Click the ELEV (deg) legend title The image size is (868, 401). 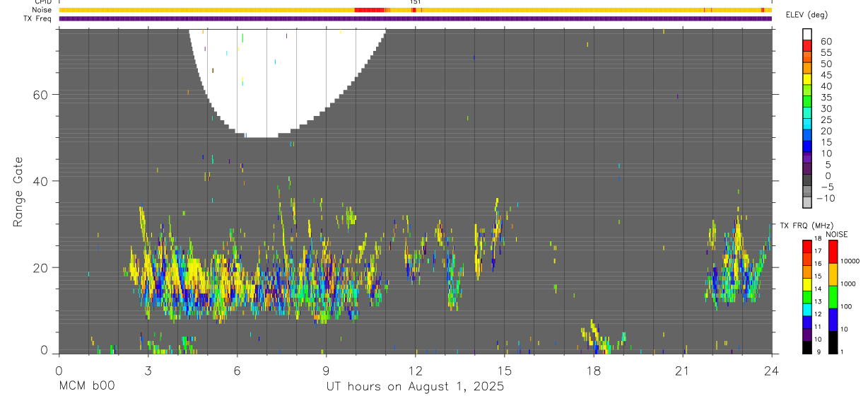click(807, 15)
